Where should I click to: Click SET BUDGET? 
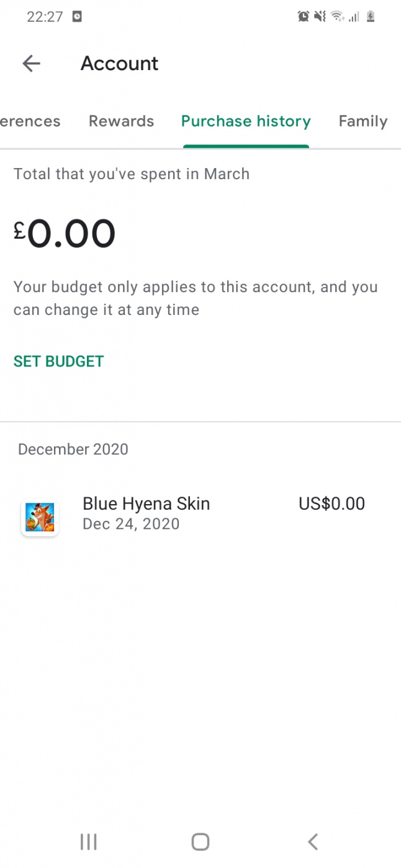[x=58, y=361]
